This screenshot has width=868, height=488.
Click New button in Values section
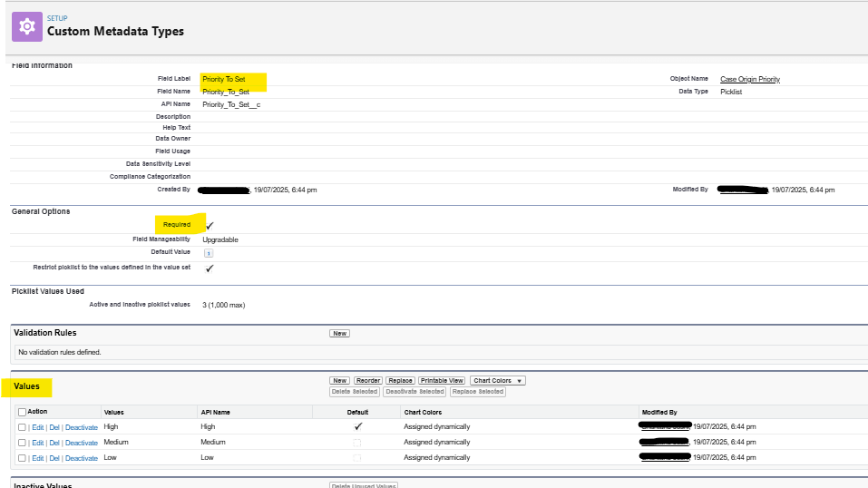pos(339,381)
